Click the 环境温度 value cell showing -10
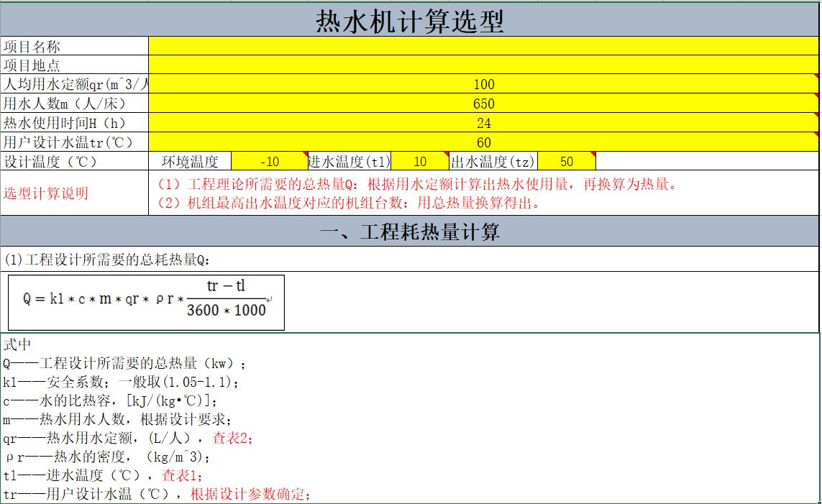822x504 pixels. tap(269, 161)
